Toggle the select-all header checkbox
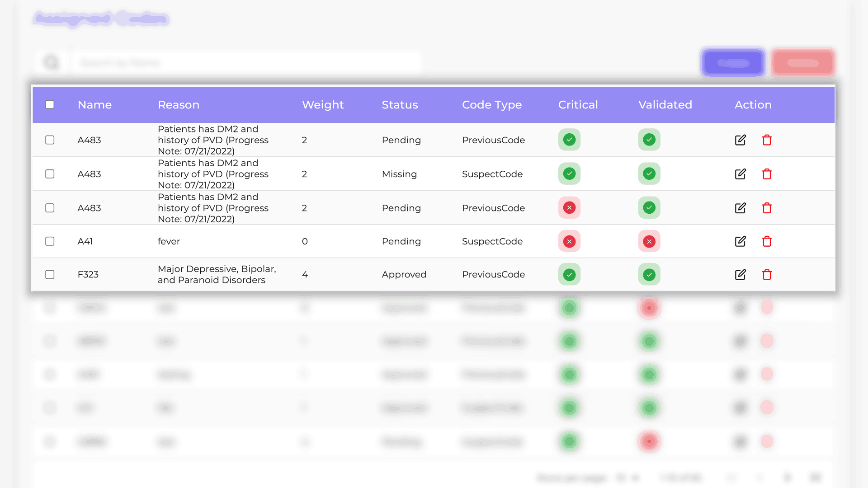 [50, 105]
